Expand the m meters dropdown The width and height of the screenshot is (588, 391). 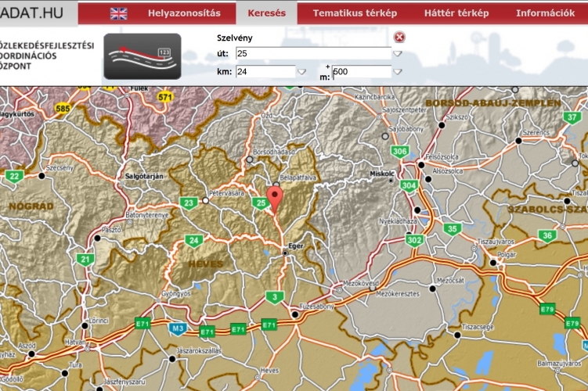[x=398, y=72]
